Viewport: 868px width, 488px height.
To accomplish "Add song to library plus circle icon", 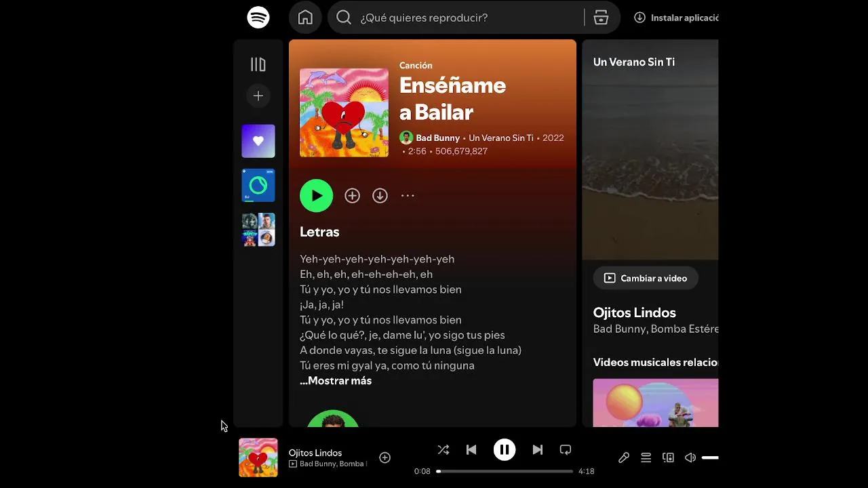I will (352, 196).
